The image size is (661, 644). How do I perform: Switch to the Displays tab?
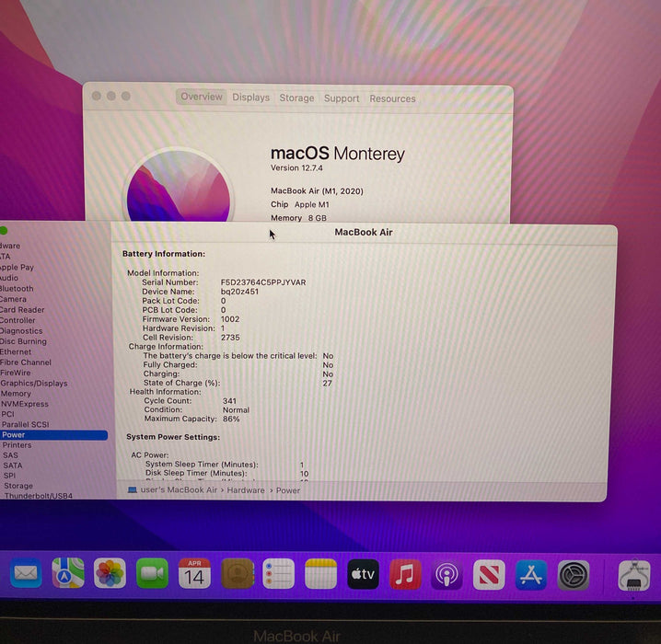[x=250, y=98]
